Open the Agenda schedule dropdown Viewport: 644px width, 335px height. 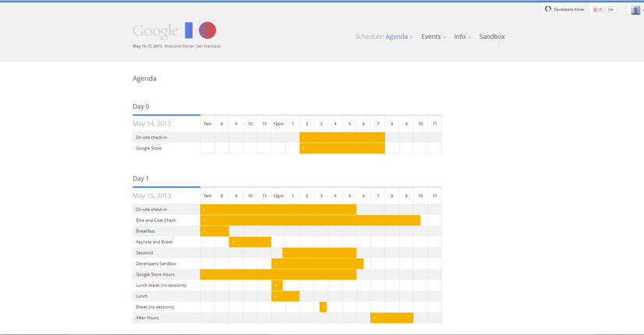[x=399, y=37]
